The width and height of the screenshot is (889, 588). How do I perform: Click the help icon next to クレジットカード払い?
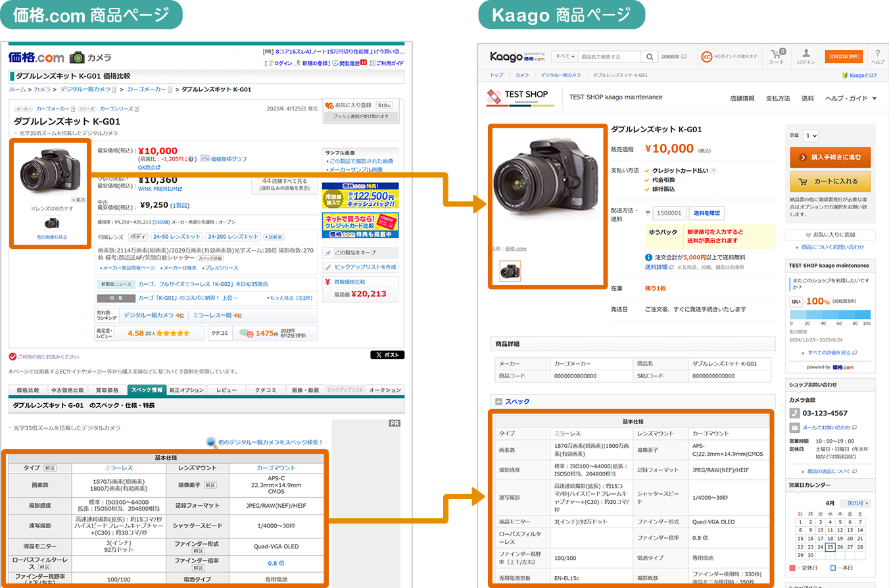tap(713, 170)
